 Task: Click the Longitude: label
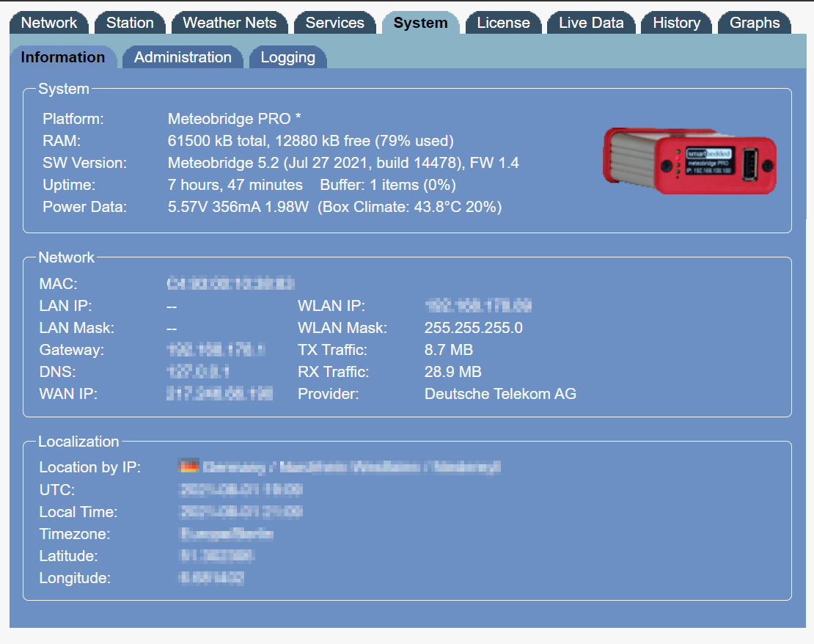point(76,578)
